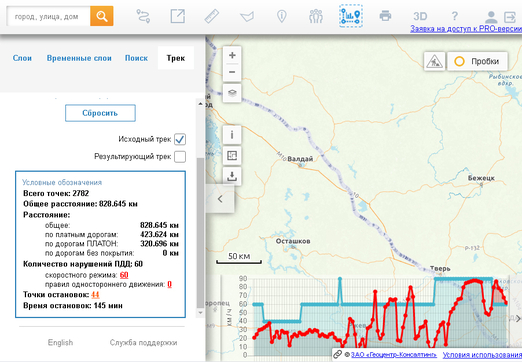Screen dimensions: 522x362
Task: Click the download track icon on map
Action: coord(232,176)
